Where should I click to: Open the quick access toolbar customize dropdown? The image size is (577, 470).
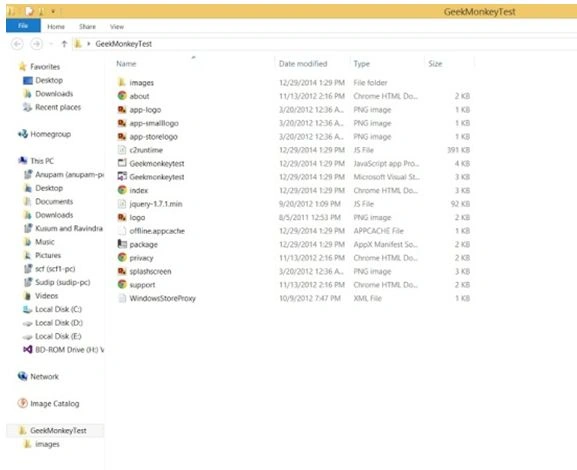[x=53, y=12]
